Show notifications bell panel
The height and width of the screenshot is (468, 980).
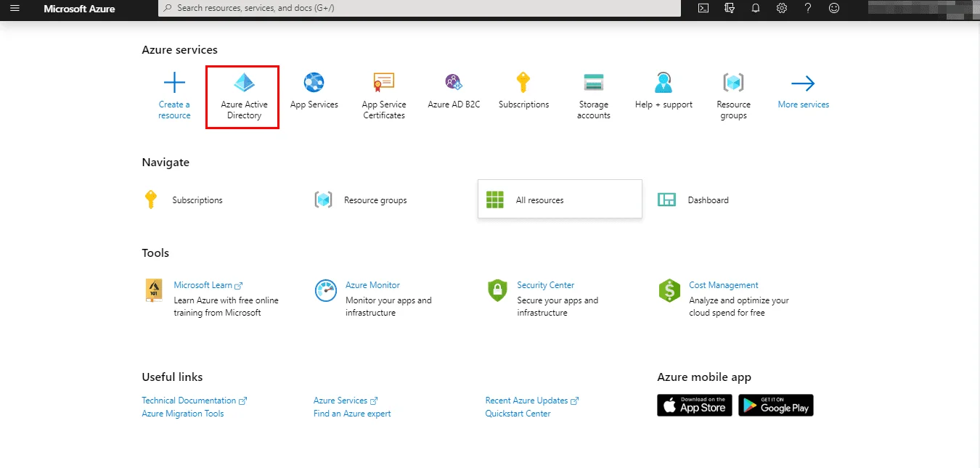(x=756, y=8)
